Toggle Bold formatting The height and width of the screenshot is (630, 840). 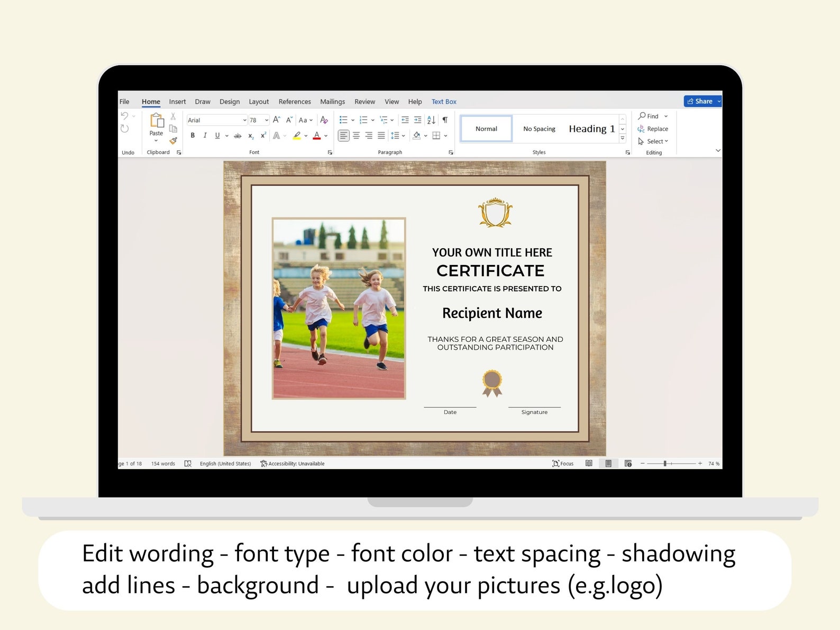193,136
